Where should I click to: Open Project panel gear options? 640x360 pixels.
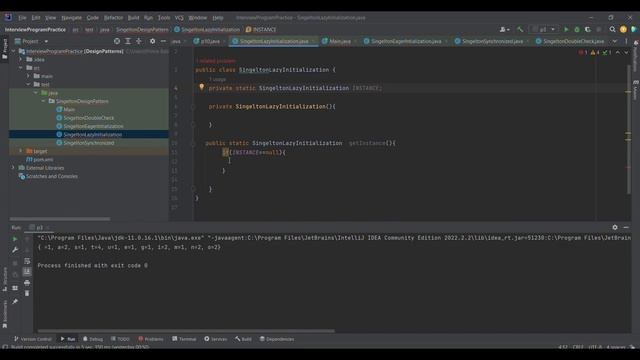(x=153, y=41)
